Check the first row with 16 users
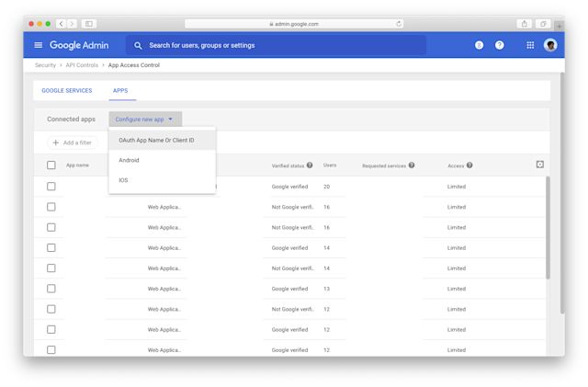The image size is (588, 387). click(51, 207)
